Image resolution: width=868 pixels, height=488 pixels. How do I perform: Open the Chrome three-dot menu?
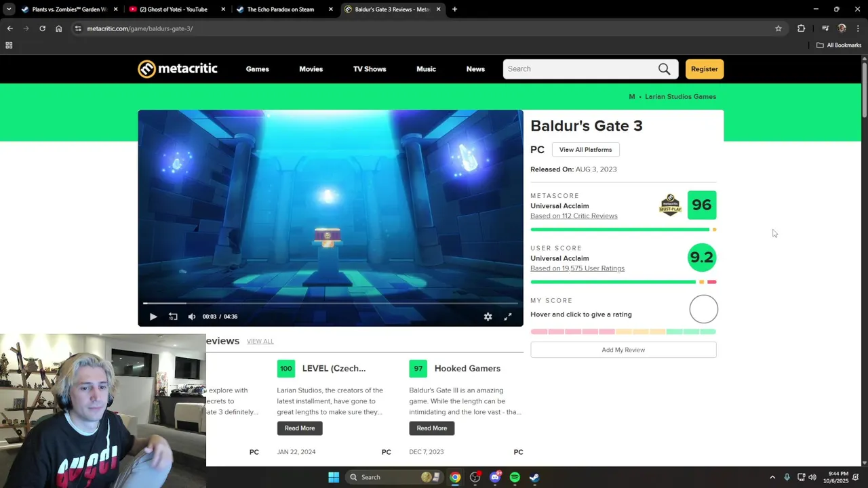(x=859, y=28)
